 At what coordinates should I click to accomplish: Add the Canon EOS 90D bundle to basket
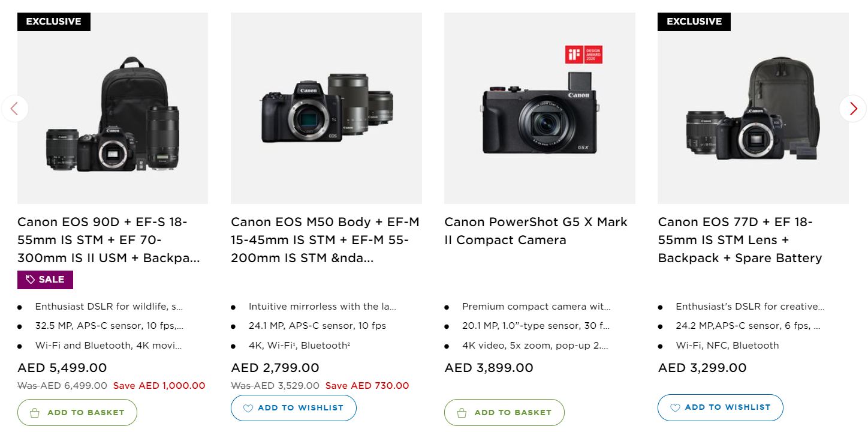coord(77,412)
